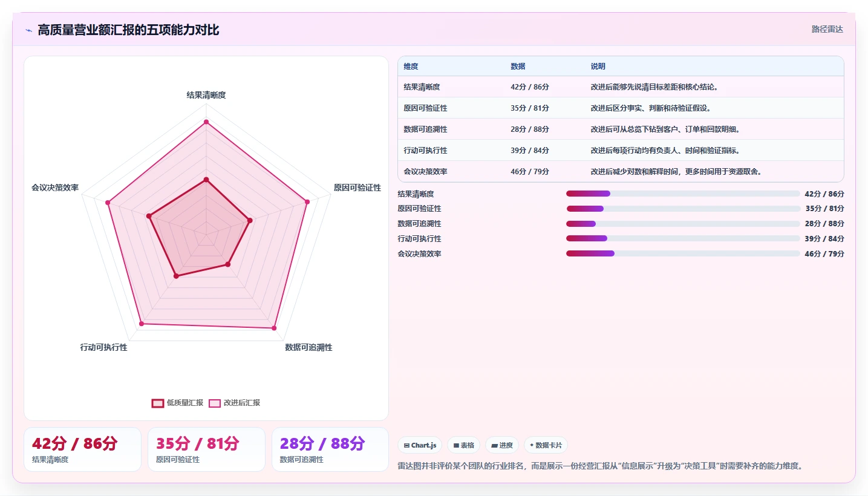Click the 改进后汇报 data point on 原因可验证性 axis
This screenshot has width=868, height=496.
tap(307, 202)
